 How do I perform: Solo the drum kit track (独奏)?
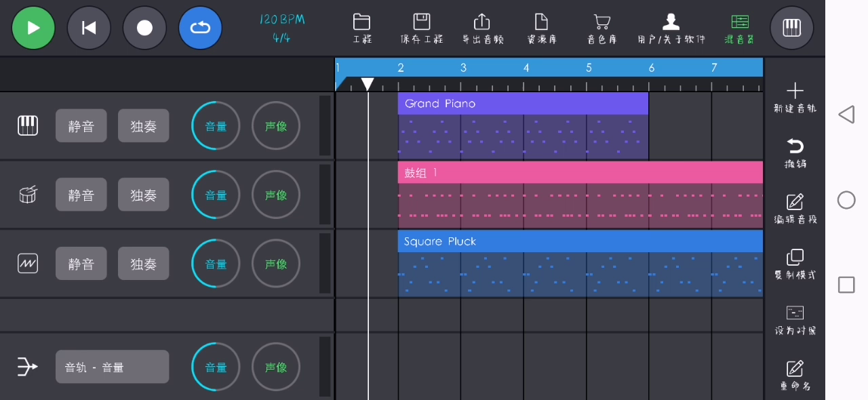[143, 195]
